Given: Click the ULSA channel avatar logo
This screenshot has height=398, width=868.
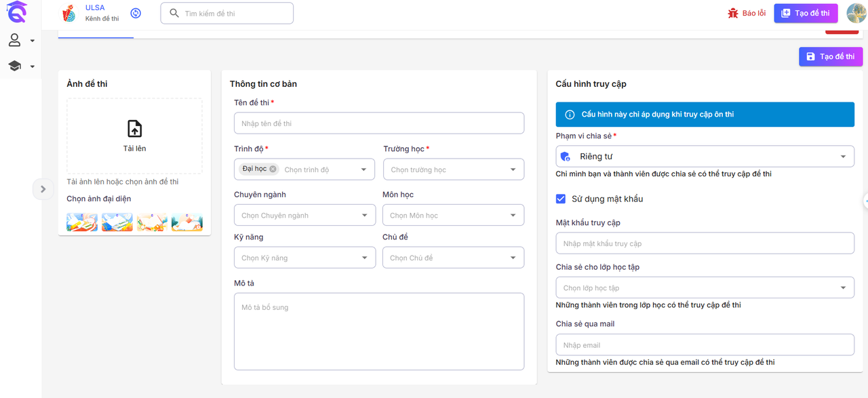Looking at the screenshot, I should point(68,13).
